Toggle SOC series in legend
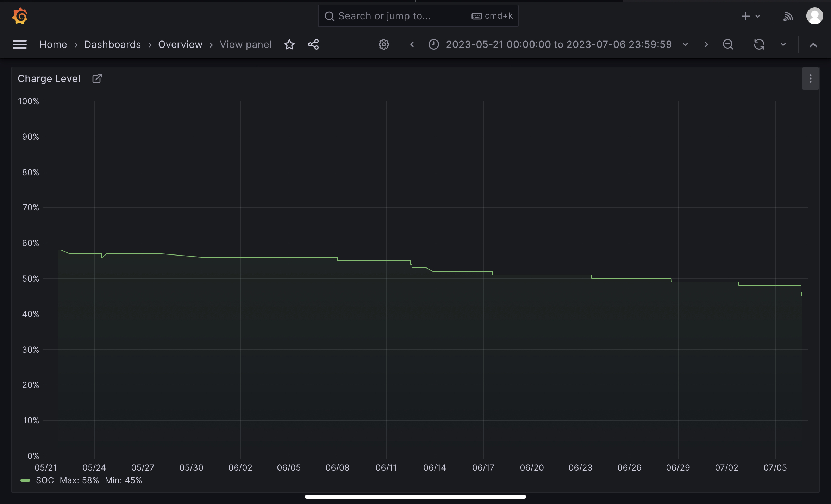This screenshot has height=504, width=831. pyautogui.click(x=45, y=480)
